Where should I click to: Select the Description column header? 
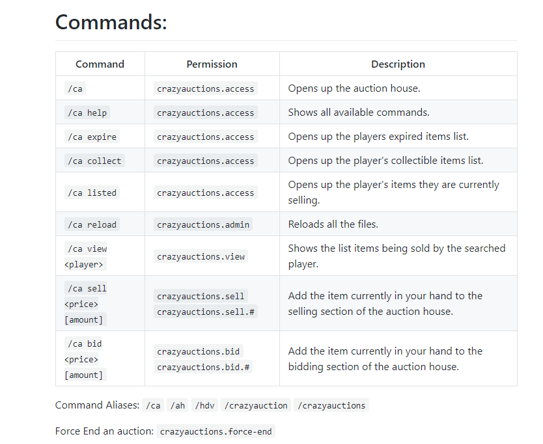(x=398, y=64)
